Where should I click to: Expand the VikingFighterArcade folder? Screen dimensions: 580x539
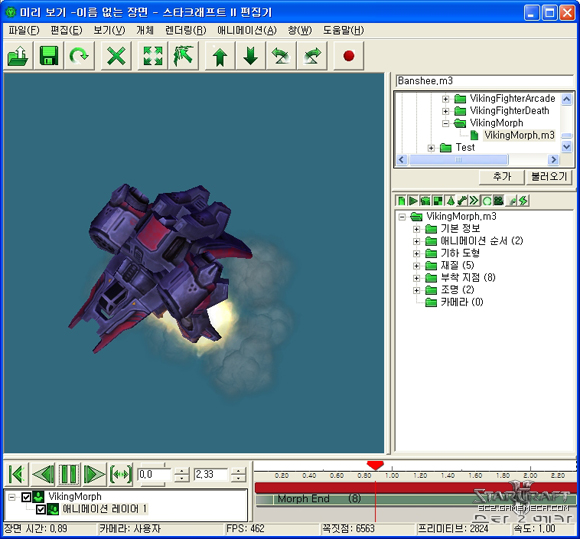[446, 99]
